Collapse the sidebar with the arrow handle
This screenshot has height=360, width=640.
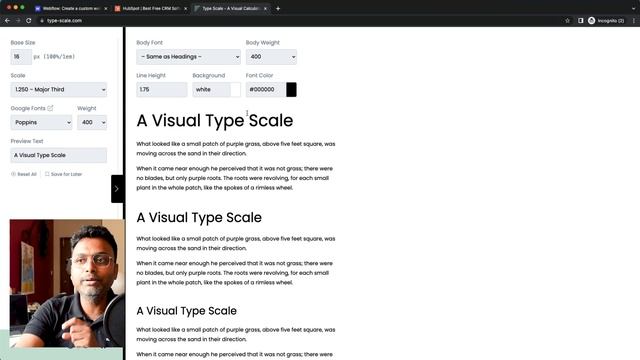tap(117, 189)
